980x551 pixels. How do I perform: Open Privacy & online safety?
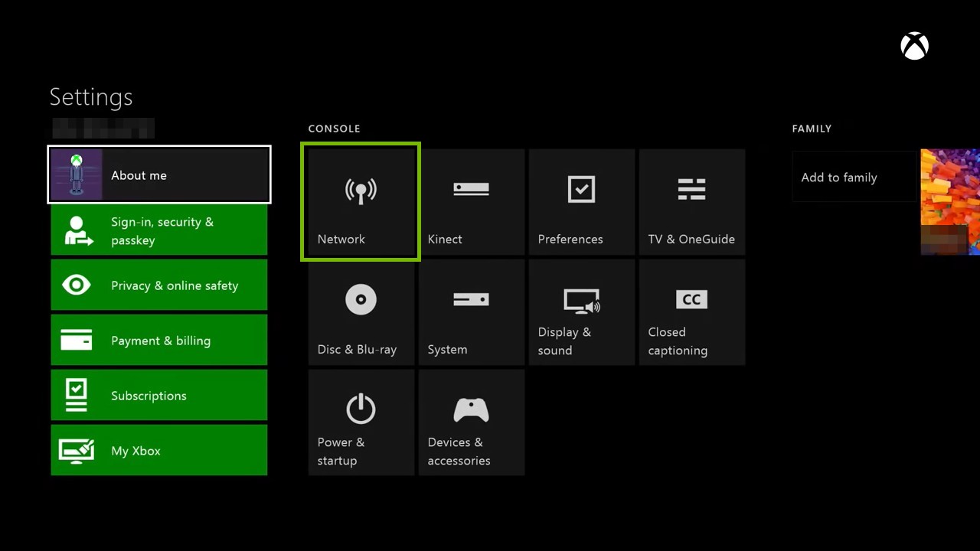(x=158, y=285)
